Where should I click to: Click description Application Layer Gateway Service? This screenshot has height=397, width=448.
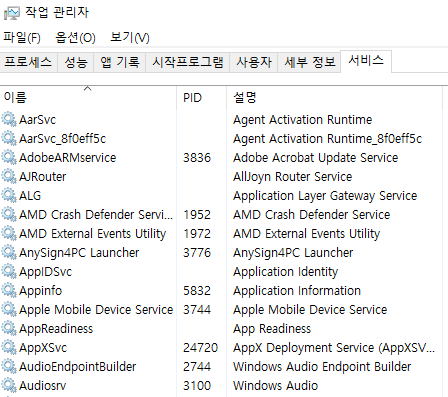[x=325, y=195]
